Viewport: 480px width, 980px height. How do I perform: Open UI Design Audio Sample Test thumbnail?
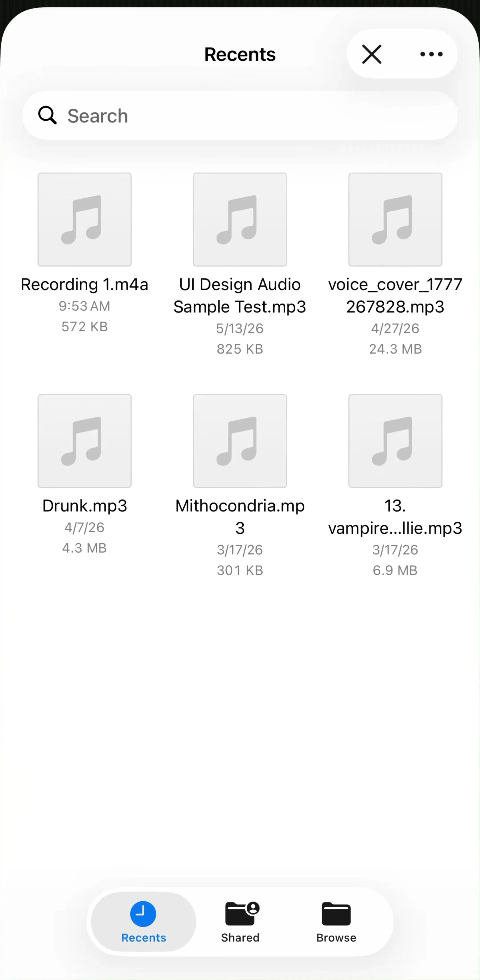pos(240,219)
